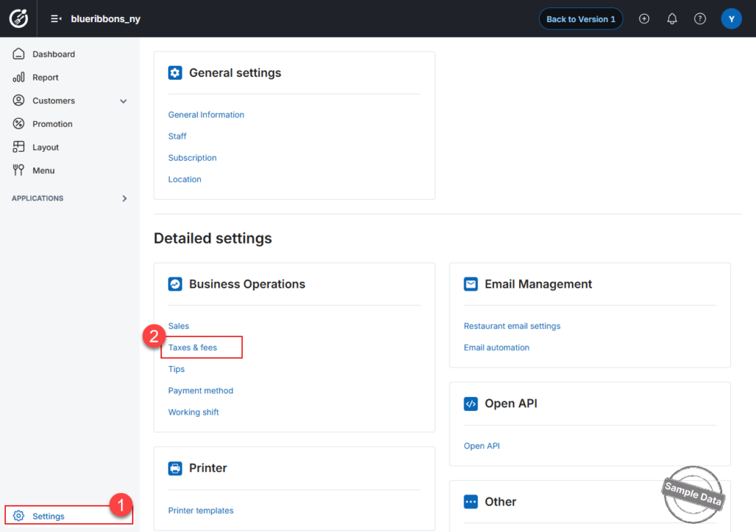
Task: Click the app logo in top-left corner
Action: [x=18, y=18]
